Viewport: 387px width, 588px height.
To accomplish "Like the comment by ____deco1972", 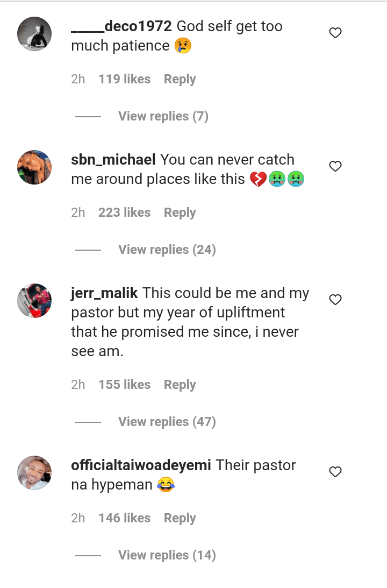I will (335, 33).
